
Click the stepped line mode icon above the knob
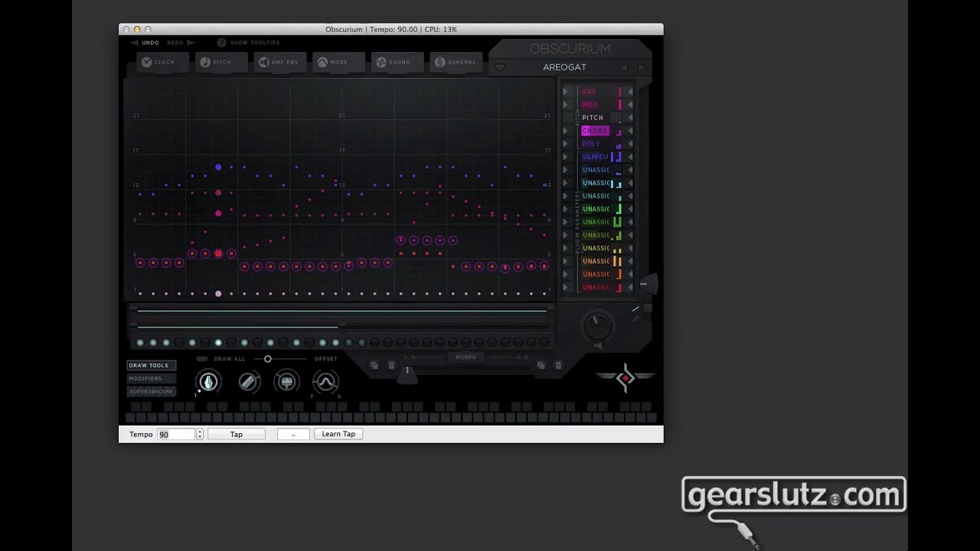pyautogui.click(x=635, y=318)
